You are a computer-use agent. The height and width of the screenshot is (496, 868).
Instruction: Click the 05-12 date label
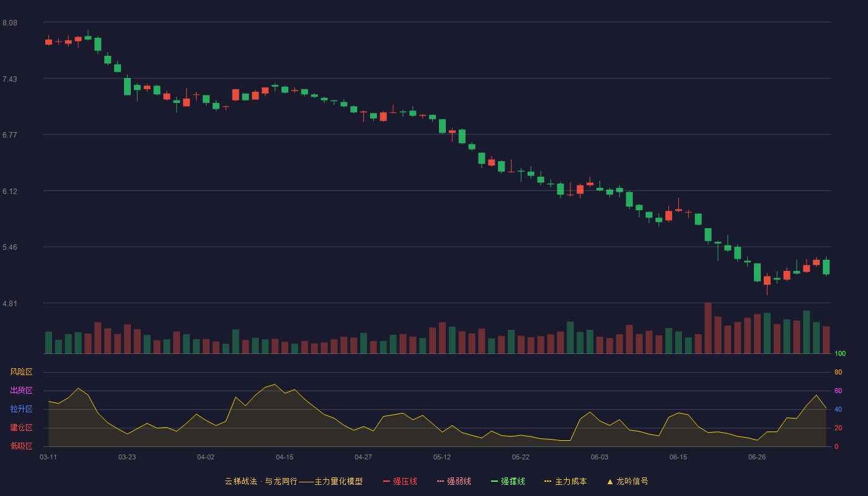pos(442,457)
